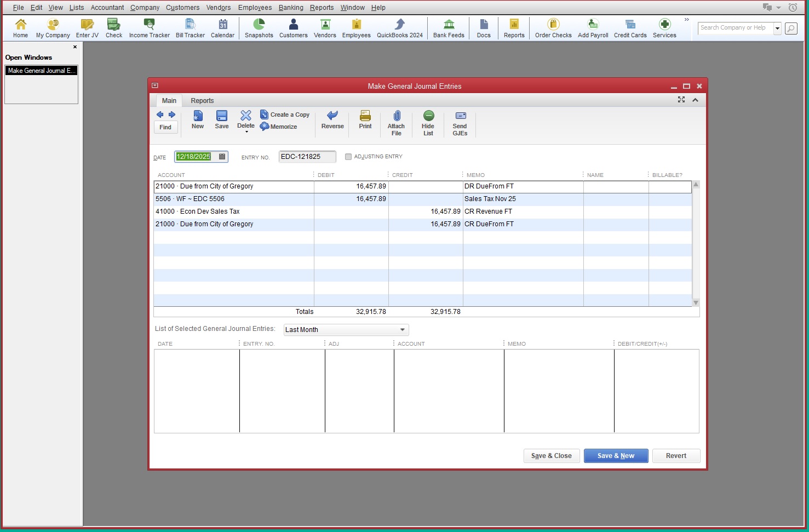This screenshot has width=809, height=532.
Task: Click the Print icon in toolbar
Action: click(x=365, y=116)
